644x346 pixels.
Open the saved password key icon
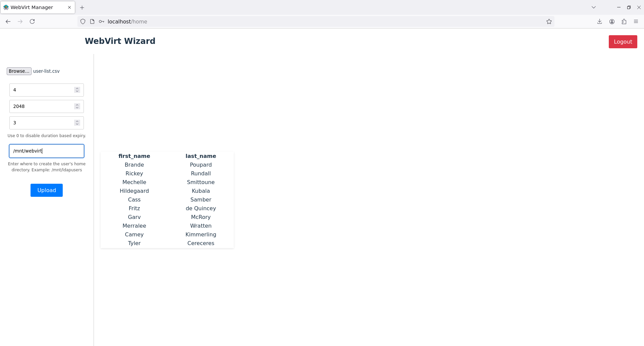[x=102, y=21]
